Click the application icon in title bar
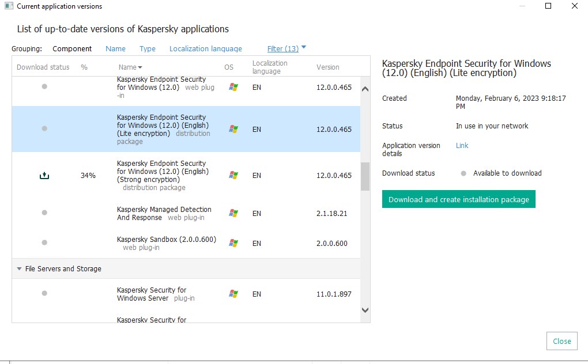 (9, 6)
